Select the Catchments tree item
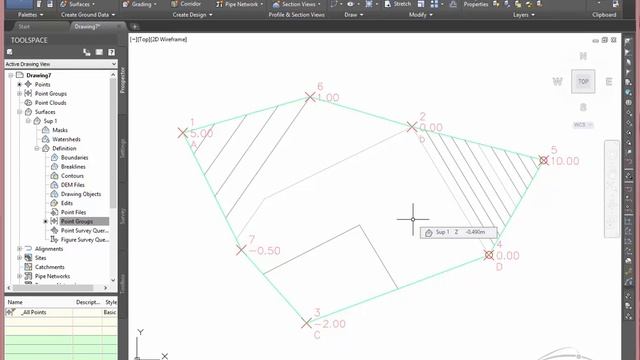This screenshot has height=360, width=640. (49, 267)
